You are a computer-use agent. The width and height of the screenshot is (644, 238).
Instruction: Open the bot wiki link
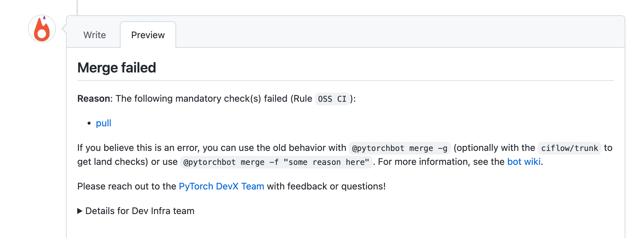524,162
